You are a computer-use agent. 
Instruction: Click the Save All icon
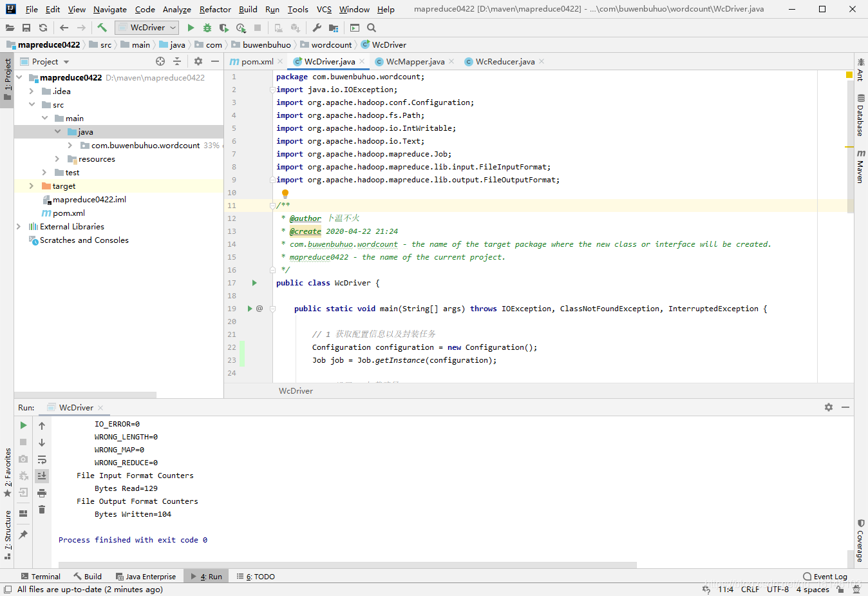point(26,28)
